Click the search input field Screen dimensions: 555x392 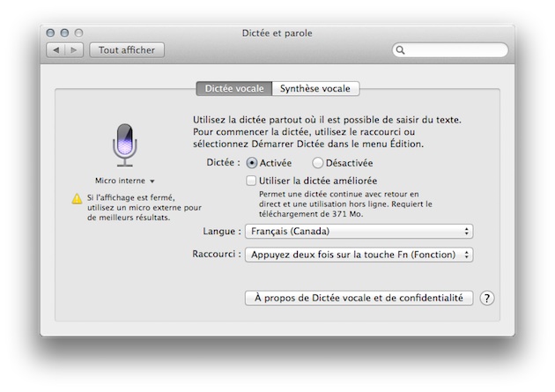450,50
